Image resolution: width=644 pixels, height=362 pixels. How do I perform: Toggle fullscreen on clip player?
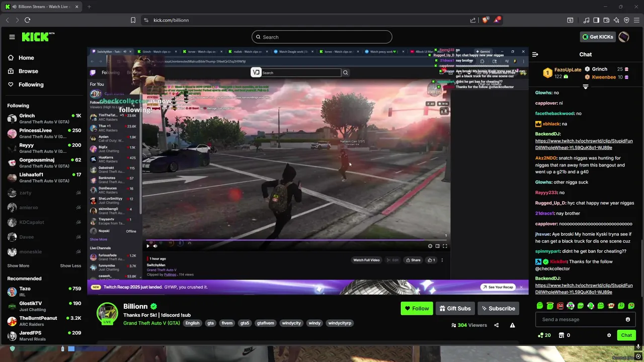(445, 246)
